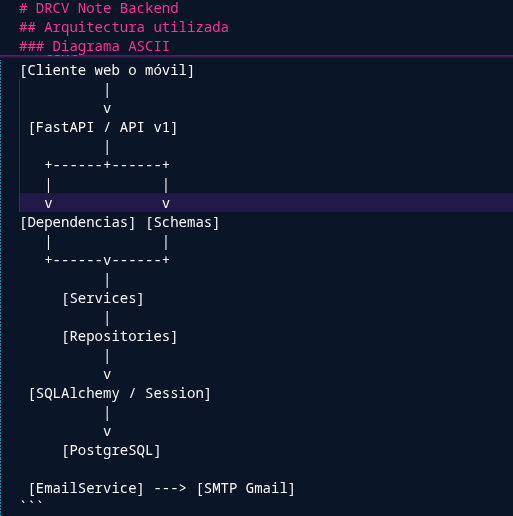This screenshot has height=516, width=513.
Task: Click the right v arrow on highlighted line
Action: click(x=166, y=203)
